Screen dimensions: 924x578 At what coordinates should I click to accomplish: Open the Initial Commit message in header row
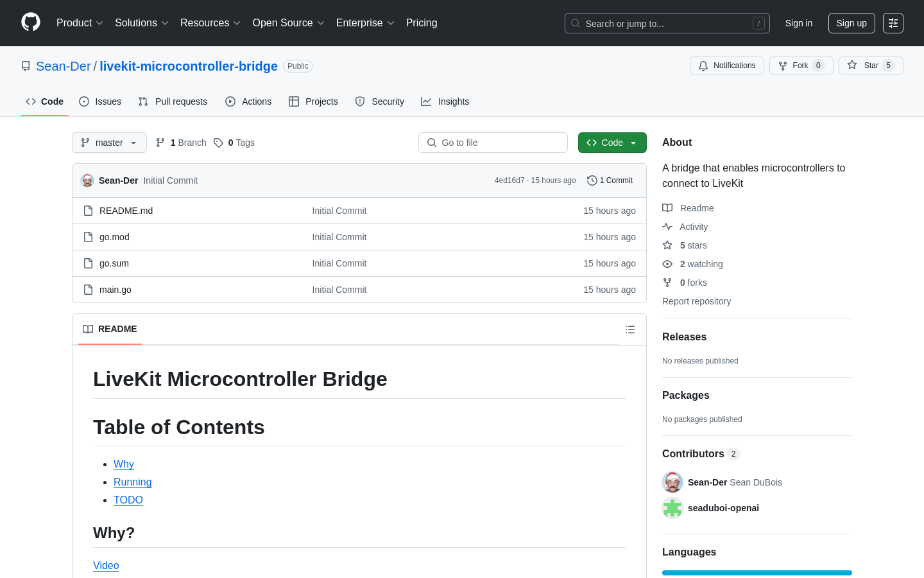click(171, 180)
